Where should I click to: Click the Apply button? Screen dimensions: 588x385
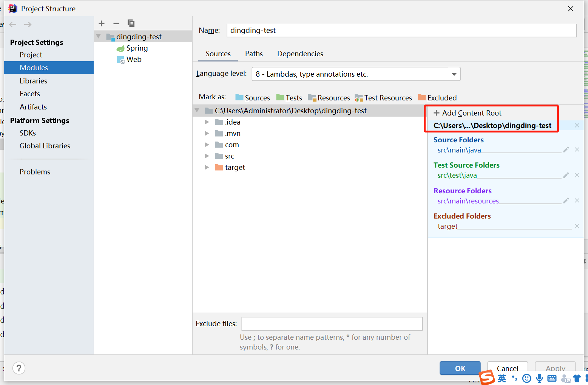point(555,368)
